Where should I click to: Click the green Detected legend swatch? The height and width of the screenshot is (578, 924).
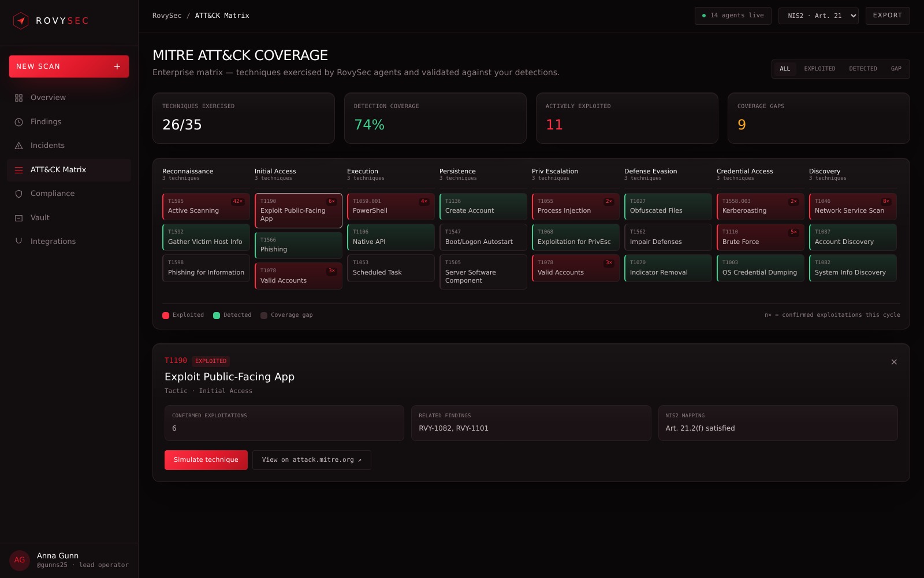pyautogui.click(x=217, y=316)
